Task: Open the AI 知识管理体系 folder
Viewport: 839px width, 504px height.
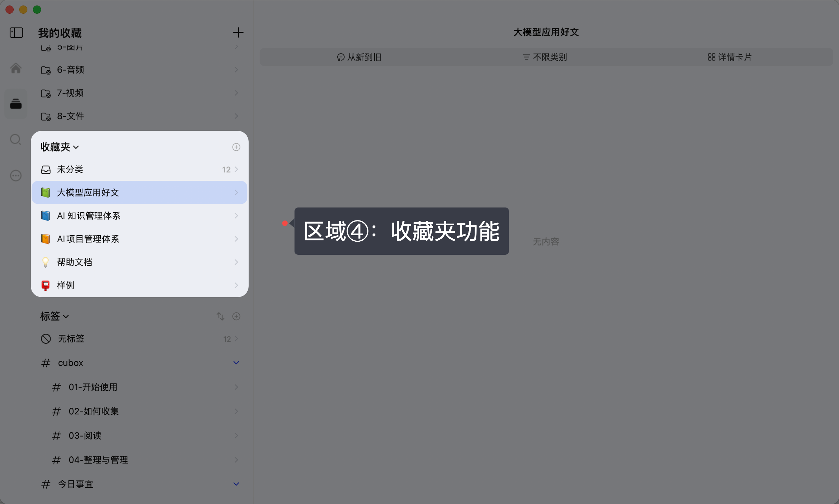Action: pyautogui.click(x=89, y=215)
